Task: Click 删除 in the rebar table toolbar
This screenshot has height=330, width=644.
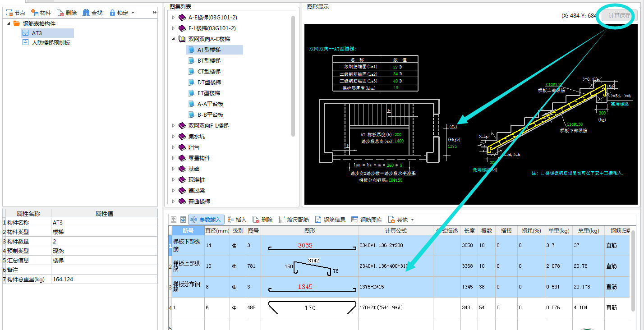Action: [x=262, y=220]
